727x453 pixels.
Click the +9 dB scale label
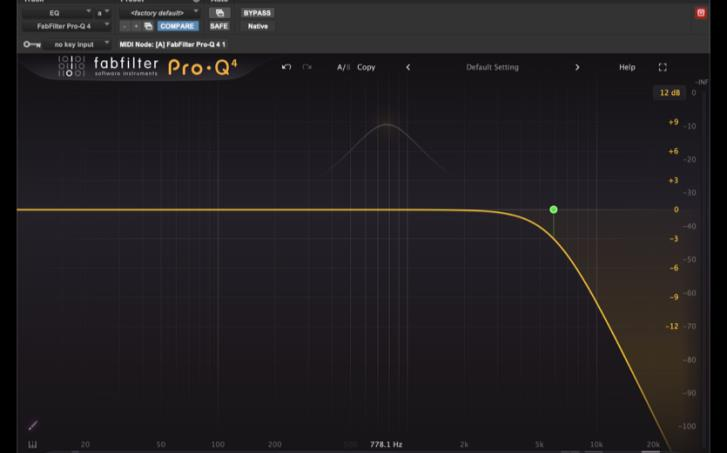point(673,122)
